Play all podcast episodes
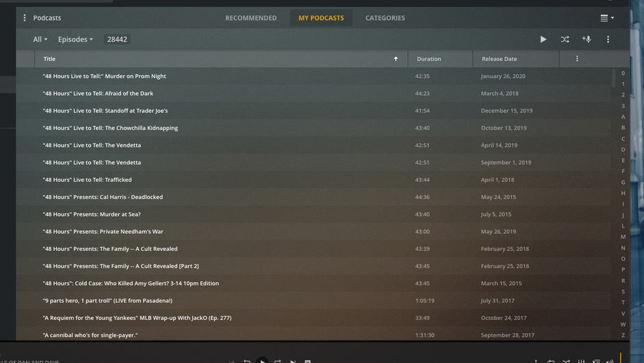Viewport: 644px width, 363px height. coord(543,40)
